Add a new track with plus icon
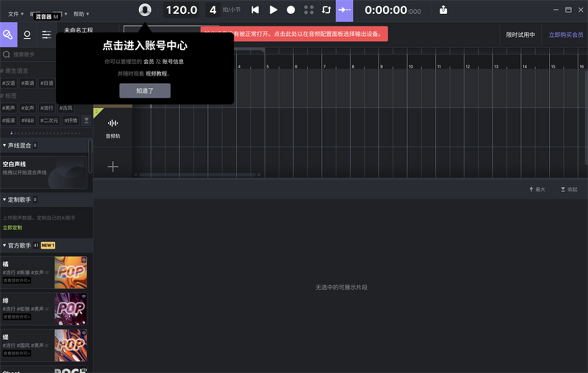This screenshot has width=588, height=373. point(113,167)
